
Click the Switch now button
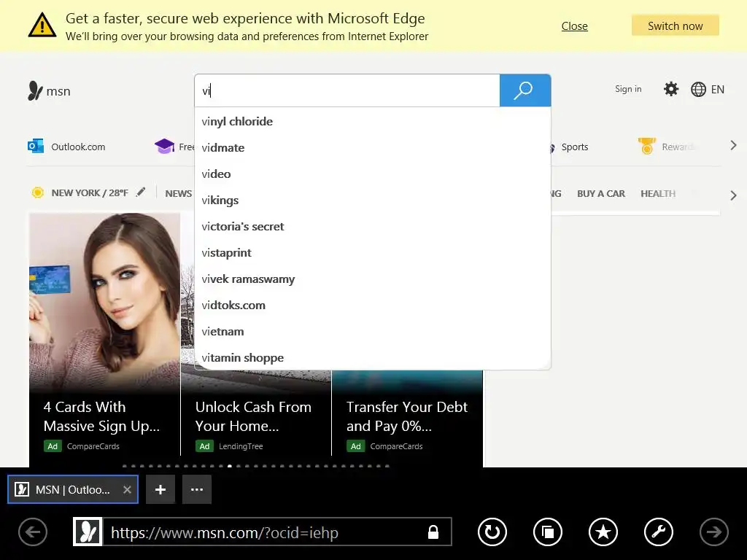pos(675,26)
